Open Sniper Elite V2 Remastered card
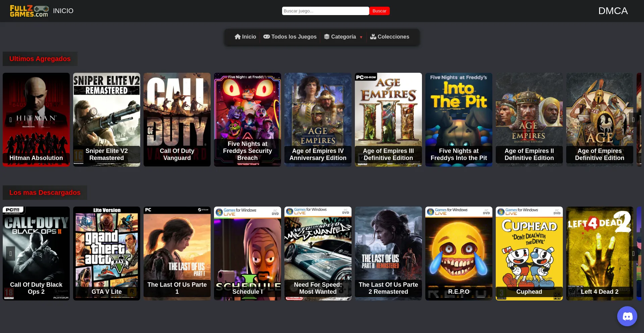 click(107, 120)
